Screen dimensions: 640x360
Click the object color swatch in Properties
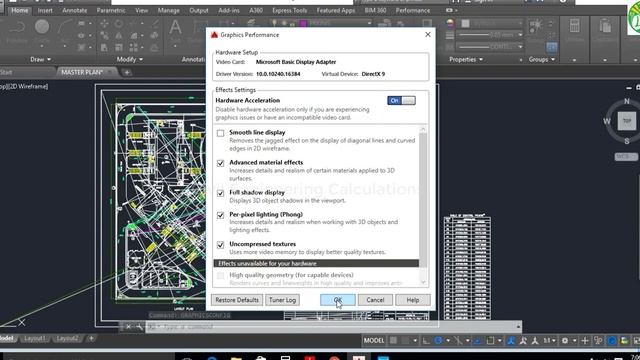[465, 24]
